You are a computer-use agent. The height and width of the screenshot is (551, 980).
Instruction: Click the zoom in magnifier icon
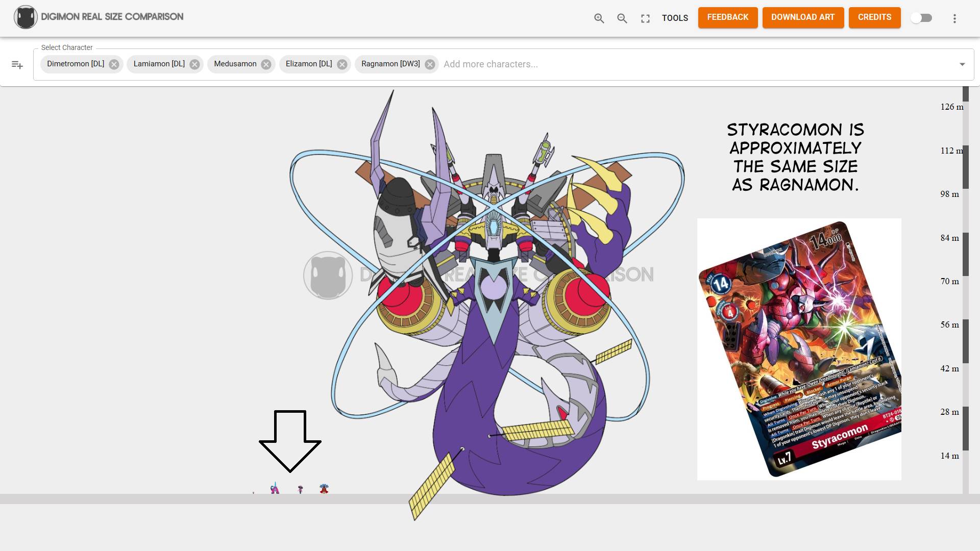pyautogui.click(x=599, y=18)
